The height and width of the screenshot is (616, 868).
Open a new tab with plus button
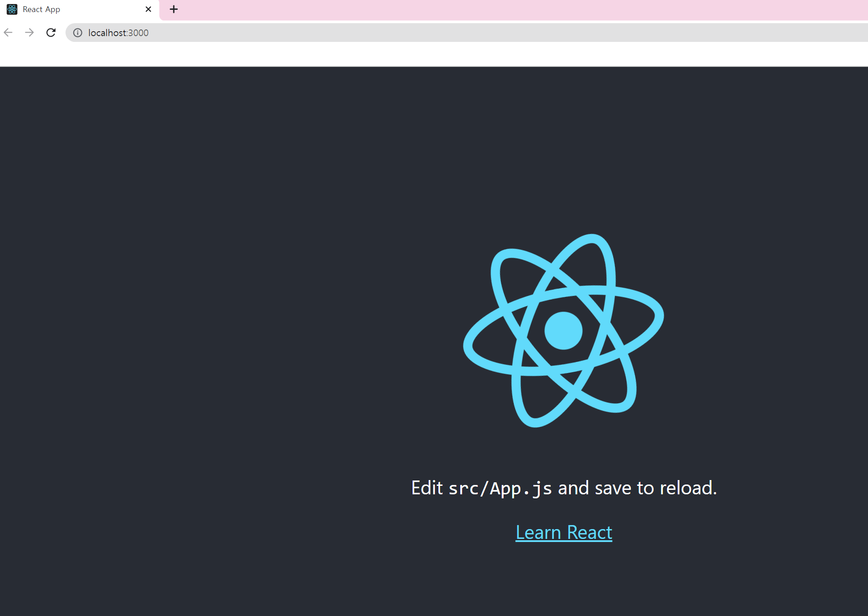pyautogui.click(x=174, y=9)
